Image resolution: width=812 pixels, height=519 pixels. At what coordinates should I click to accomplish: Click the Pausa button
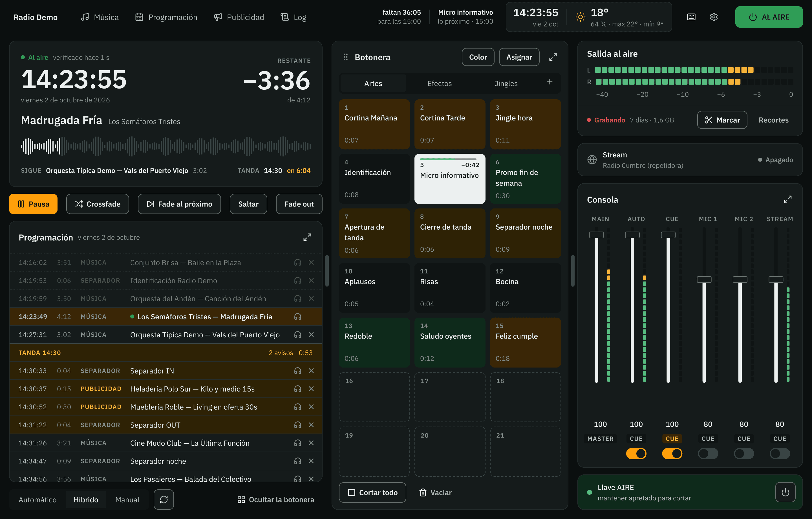pyautogui.click(x=33, y=204)
